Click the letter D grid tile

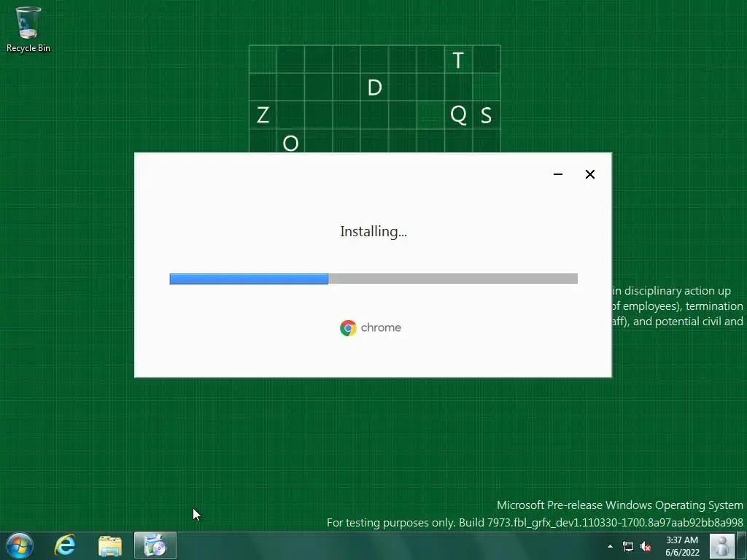click(x=374, y=87)
